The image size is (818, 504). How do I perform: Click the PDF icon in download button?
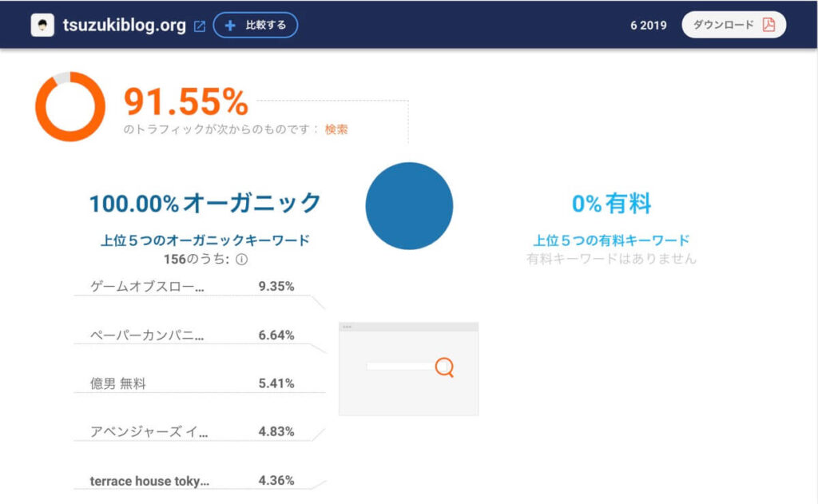(768, 25)
